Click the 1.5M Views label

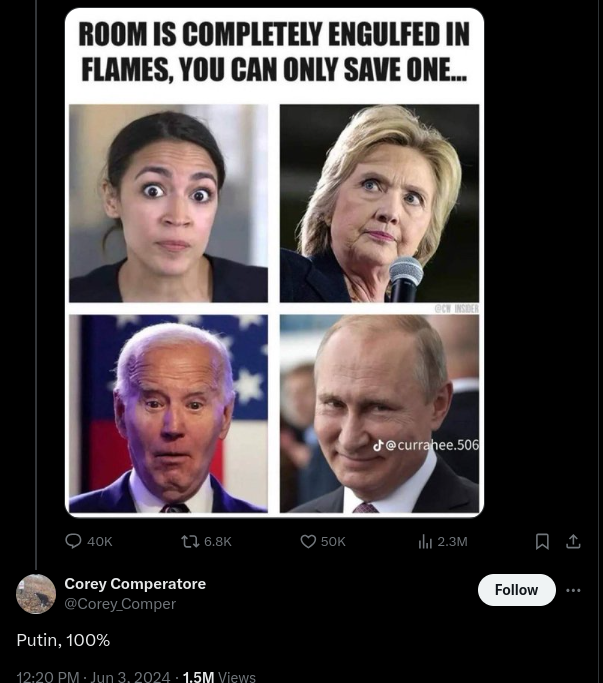click(219, 676)
